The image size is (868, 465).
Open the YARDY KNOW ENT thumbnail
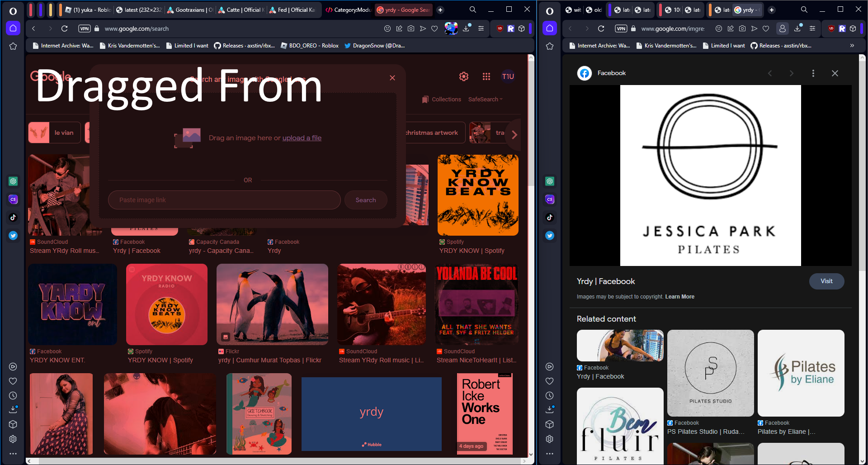click(x=72, y=304)
